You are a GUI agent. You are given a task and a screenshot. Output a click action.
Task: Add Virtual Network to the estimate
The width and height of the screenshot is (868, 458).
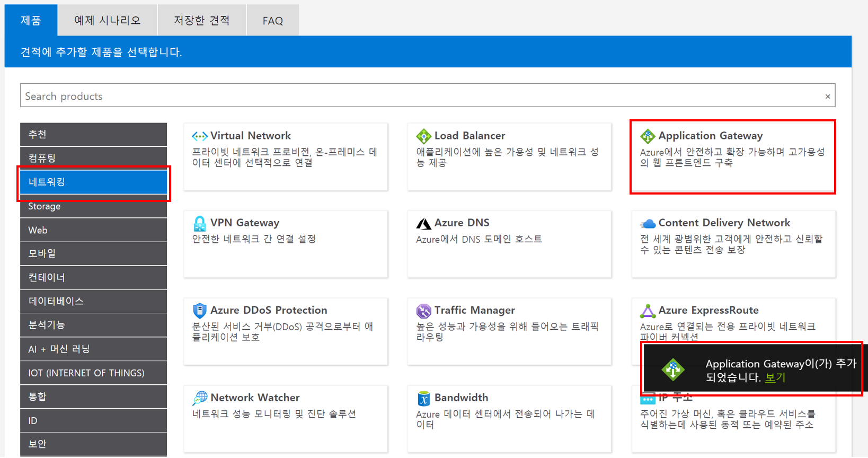pyautogui.click(x=286, y=157)
